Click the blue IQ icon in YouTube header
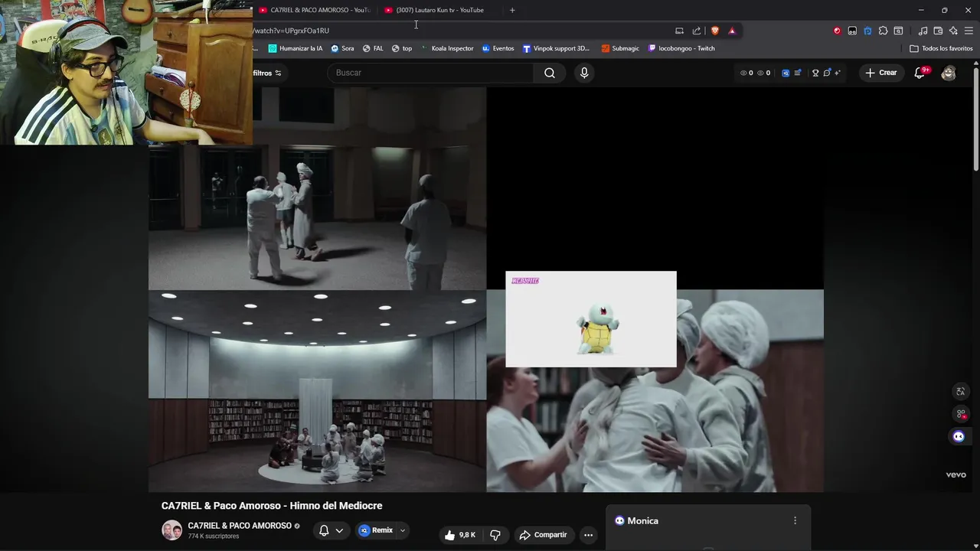The width and height of the screenshot is (980, 551). 786,73
